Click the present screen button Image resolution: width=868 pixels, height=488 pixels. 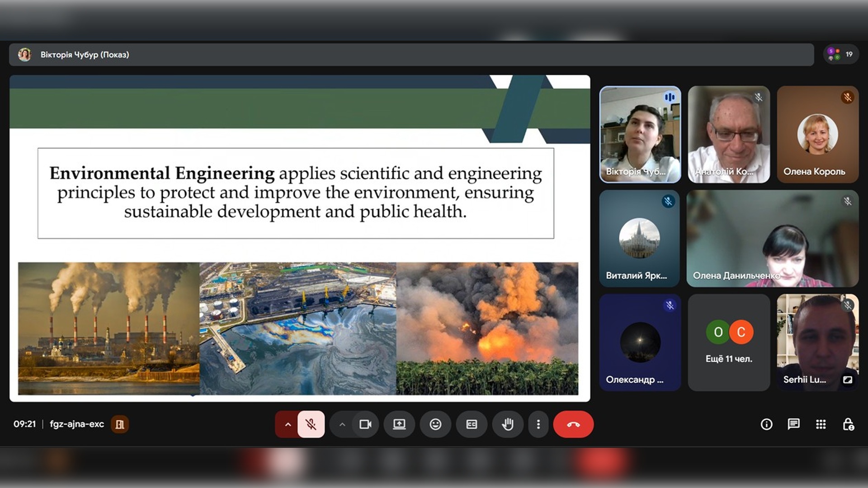[399, 424]
